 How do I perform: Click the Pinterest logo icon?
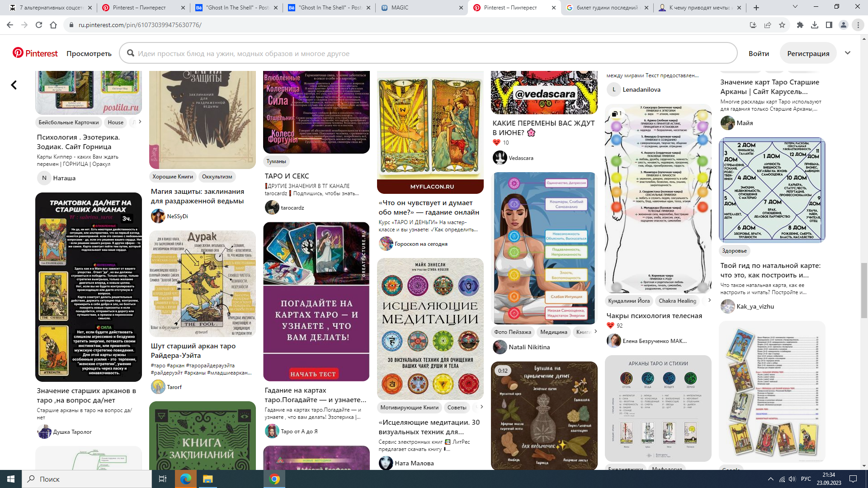click(18, 53)
